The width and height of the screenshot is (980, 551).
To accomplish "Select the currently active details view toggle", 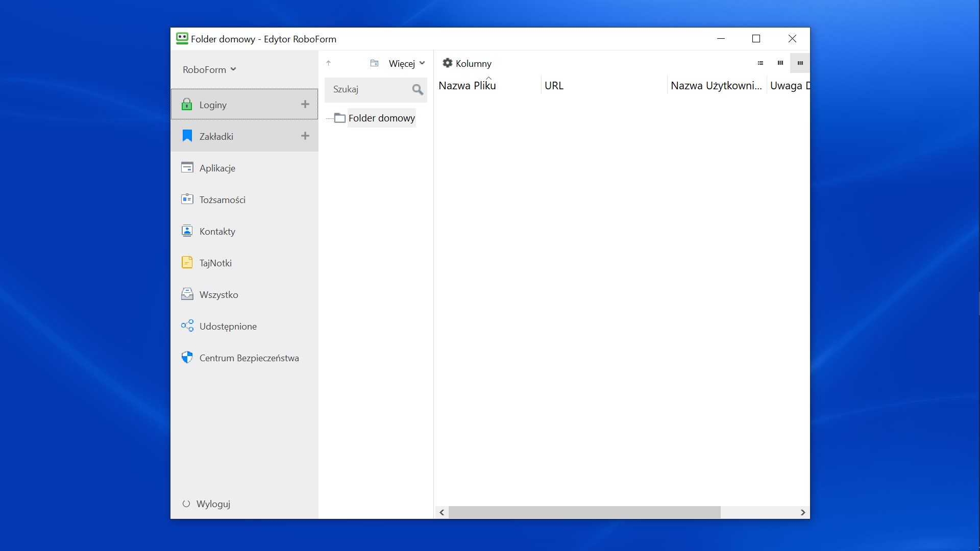I will point(800,63).
